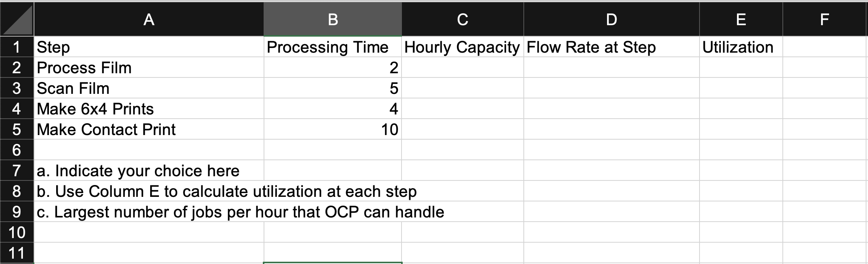Screen dimensions: 868x264
Task: Select row 5 header
Action: click(x=17, y=129)
